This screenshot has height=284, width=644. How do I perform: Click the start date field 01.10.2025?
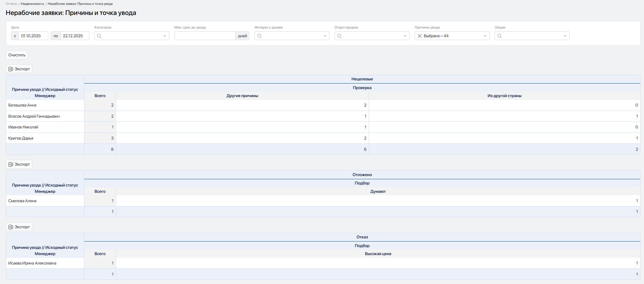33,36
